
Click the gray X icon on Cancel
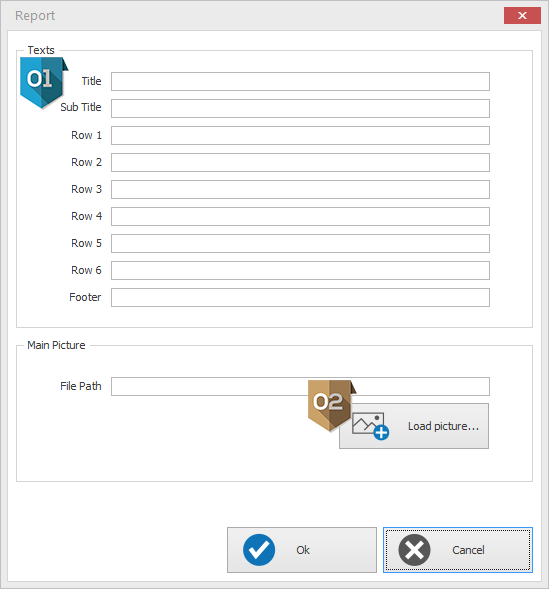[x=414, y=550]
